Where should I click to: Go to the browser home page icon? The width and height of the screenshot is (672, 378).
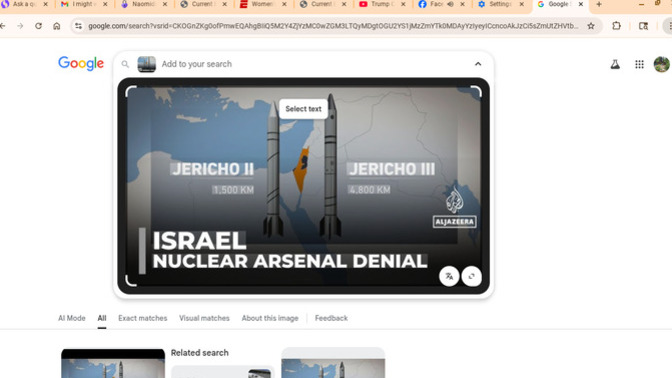click(x=57, y=26)
